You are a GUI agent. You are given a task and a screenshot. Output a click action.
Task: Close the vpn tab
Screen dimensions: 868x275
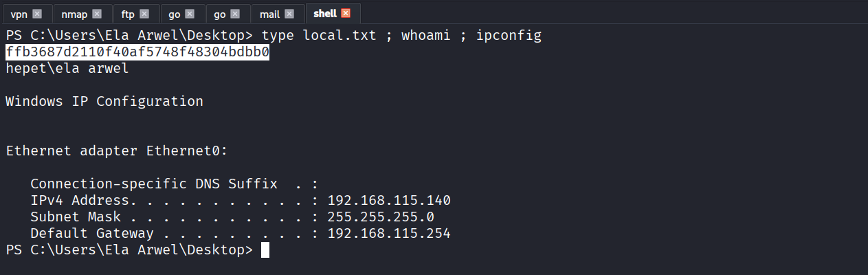pos(37,14)
